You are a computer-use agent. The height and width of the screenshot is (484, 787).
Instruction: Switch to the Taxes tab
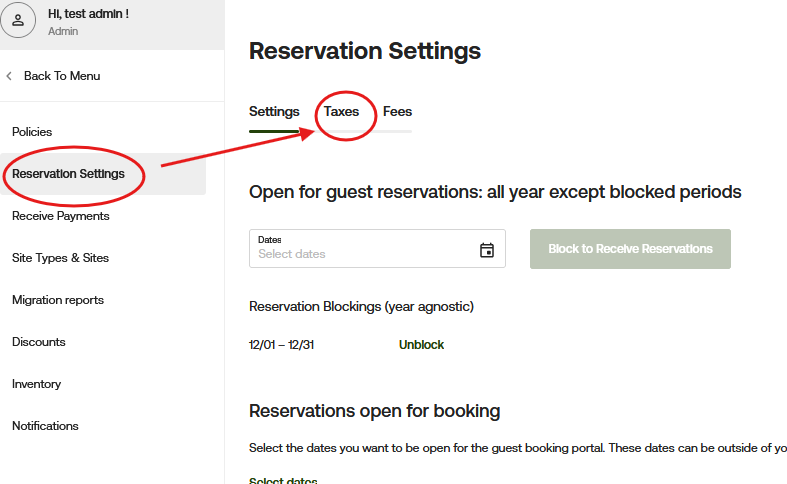[x=341, y=111]
